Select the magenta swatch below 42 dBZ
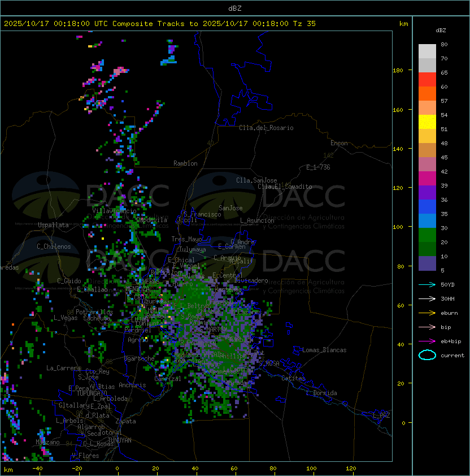Viewport: 470px width, 476px height. 427,179
